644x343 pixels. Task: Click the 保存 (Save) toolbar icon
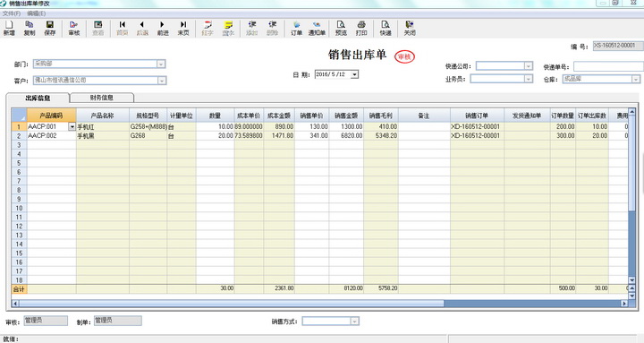point(50,28)
